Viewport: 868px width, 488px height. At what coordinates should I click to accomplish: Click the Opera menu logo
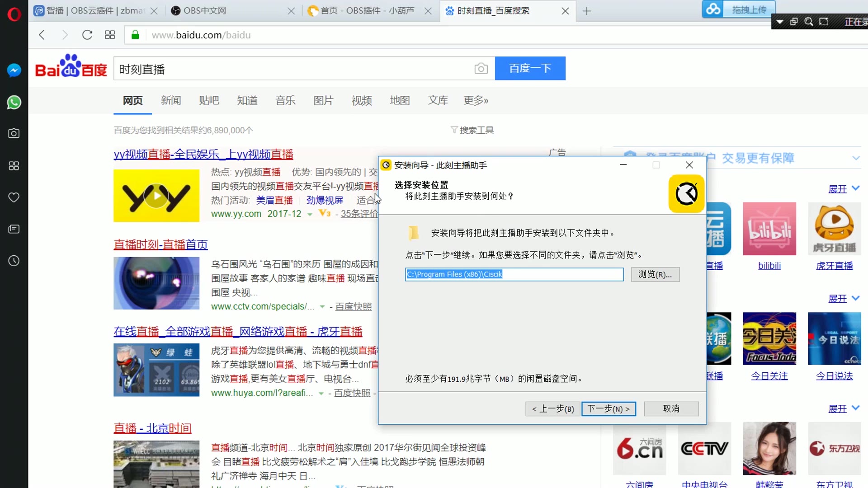tap(14, 14)
